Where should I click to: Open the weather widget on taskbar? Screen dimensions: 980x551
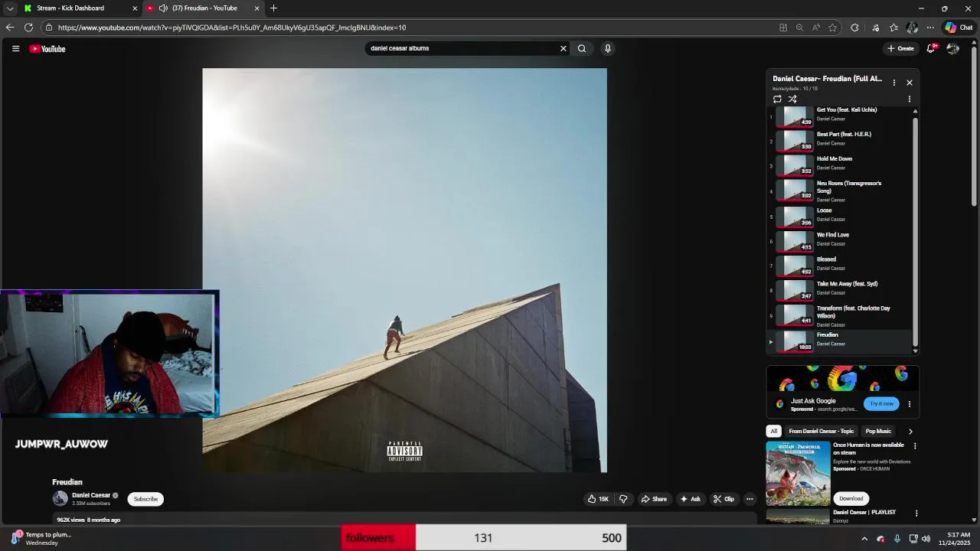point(43,539)
